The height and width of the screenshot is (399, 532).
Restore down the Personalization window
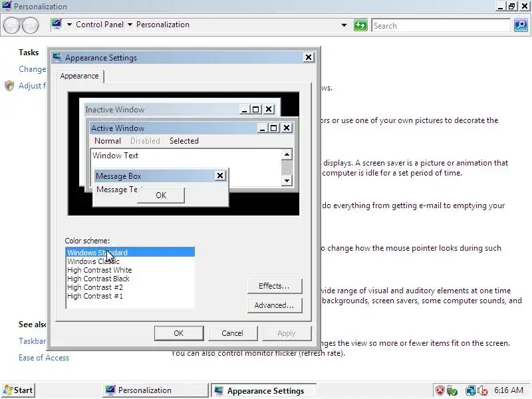[x=511, y=6]
